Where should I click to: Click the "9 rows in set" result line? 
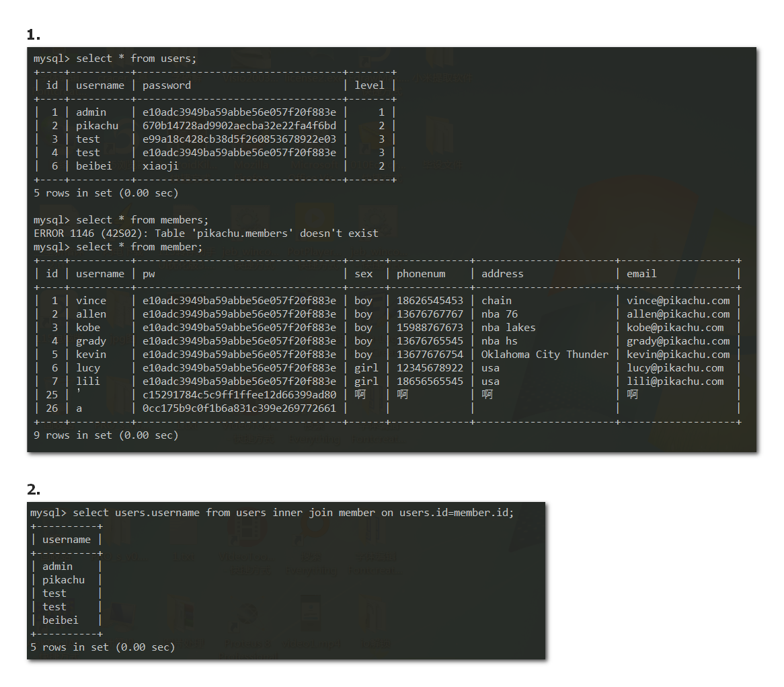pyautogui.click(x=106, y=435)
